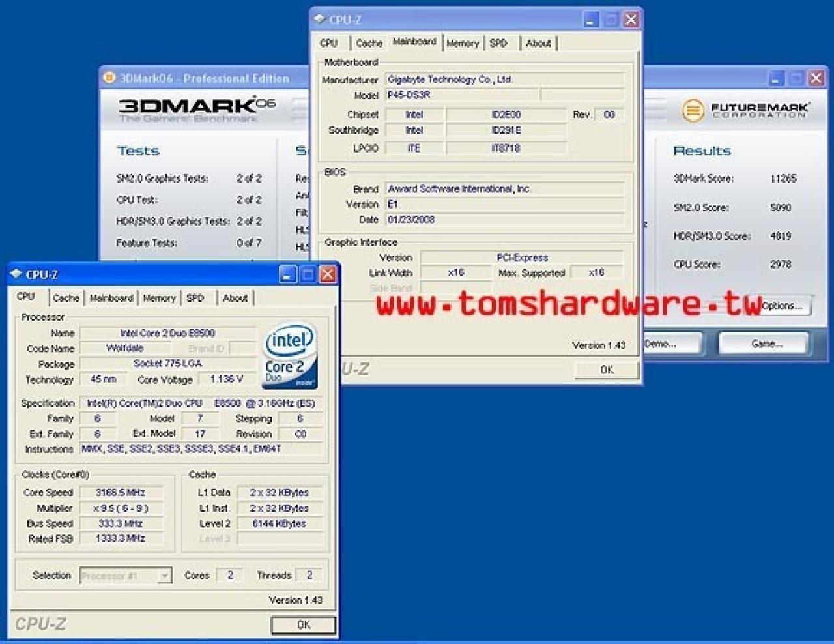Click the Level 2 cache 6144 KBytes value

click(280, 523)
